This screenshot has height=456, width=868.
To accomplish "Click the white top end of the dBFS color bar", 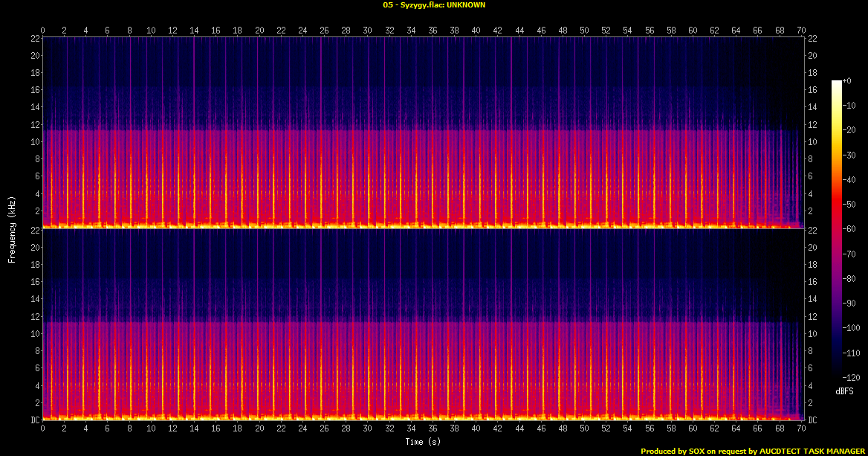I will coord(837,83).
